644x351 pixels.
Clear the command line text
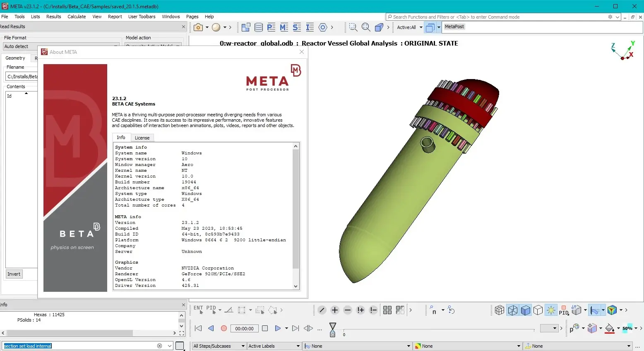point(159,346)
